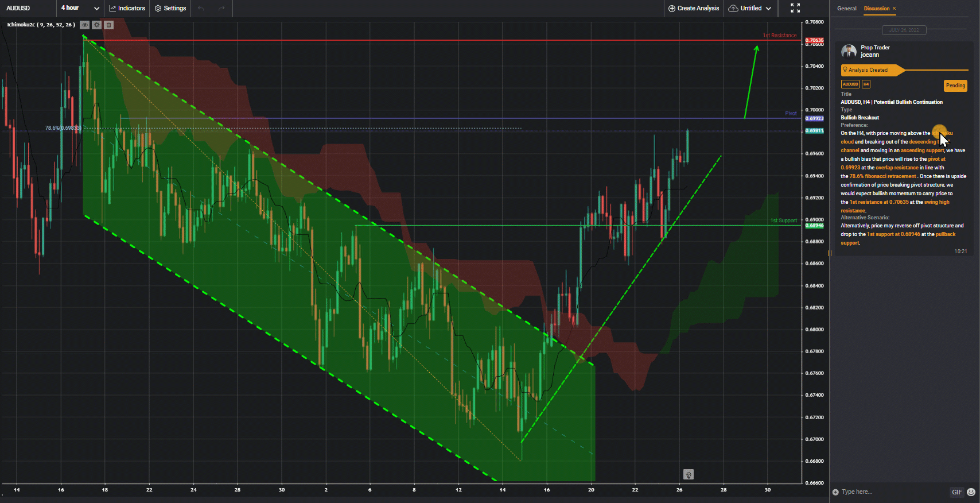Add attachment with plus icon

(x=835, y=492)
